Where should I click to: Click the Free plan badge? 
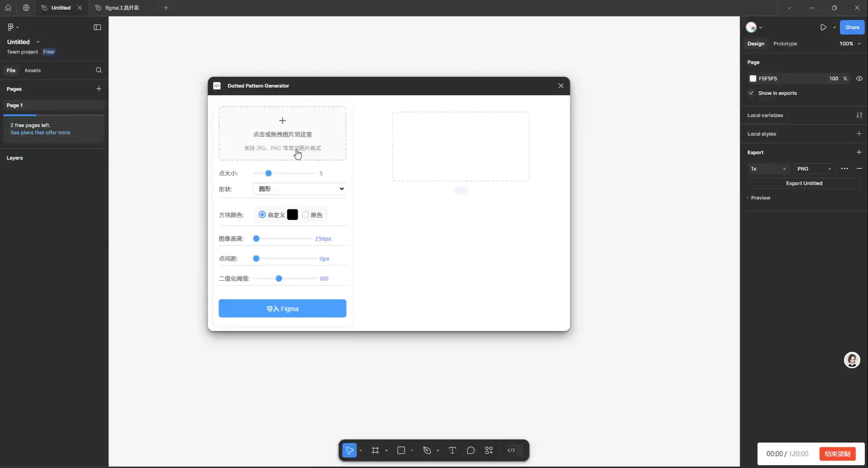[49, 52]
